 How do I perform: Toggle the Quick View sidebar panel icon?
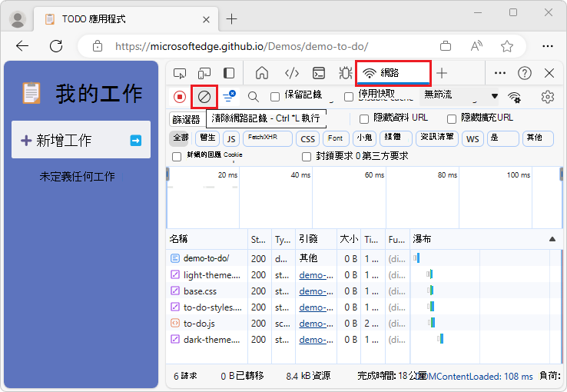[229, 74]
